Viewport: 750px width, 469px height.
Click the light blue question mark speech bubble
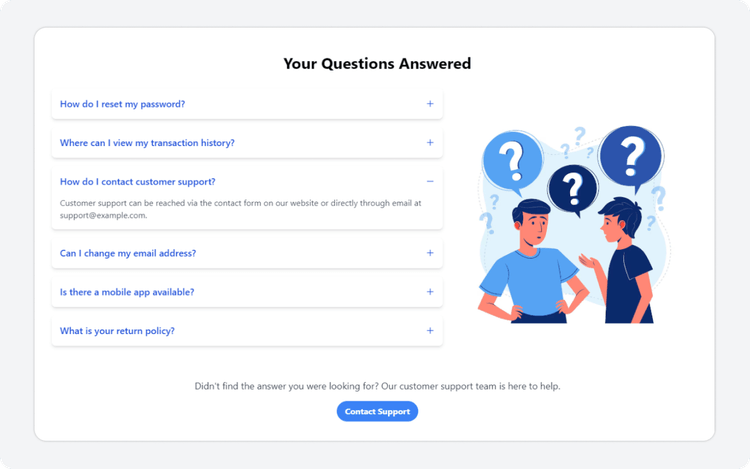(x=513, y=162)
